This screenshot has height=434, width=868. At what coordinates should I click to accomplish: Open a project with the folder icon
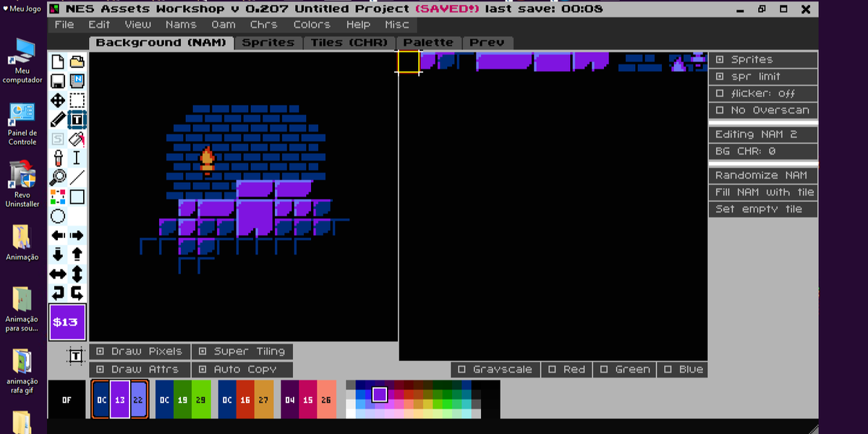click(x=77, y=61)
